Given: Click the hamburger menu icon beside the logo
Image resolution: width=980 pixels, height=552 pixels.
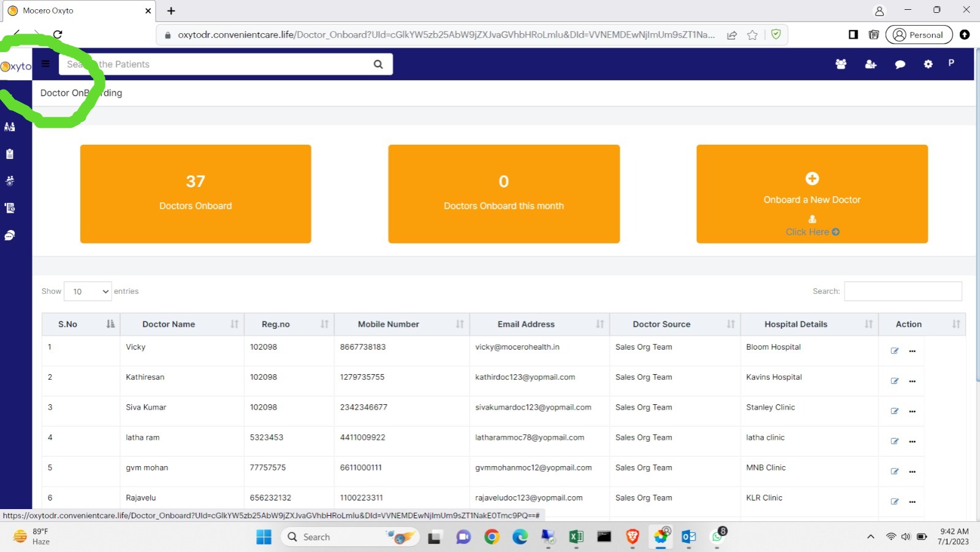Looking at the screenshot, I should (x=45, y=64).
